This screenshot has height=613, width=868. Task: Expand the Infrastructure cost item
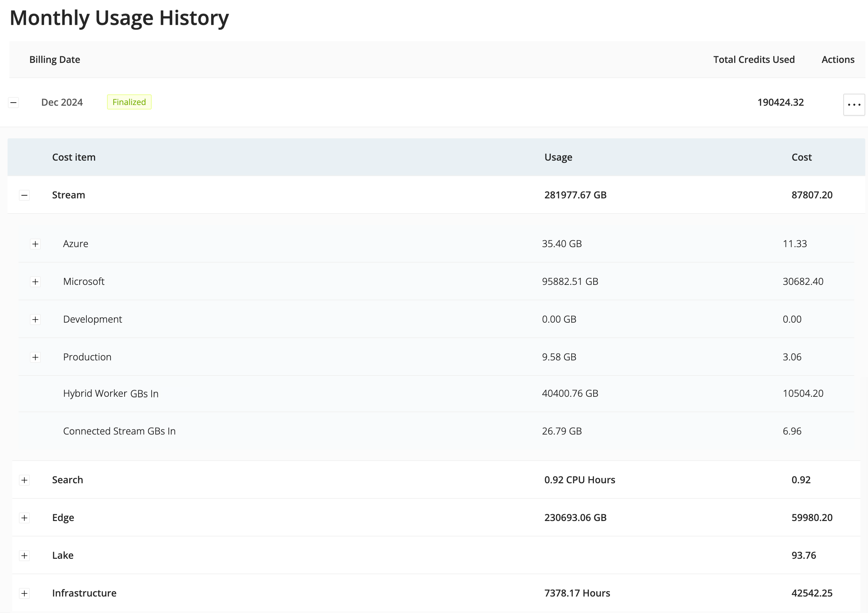[x=25, y=594]
